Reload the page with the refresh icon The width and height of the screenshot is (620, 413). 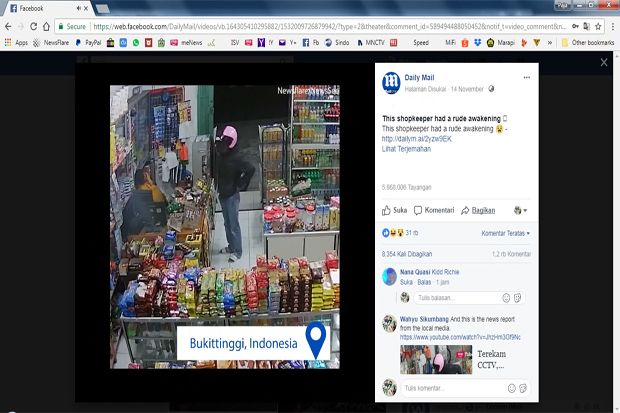click(34, 27)
